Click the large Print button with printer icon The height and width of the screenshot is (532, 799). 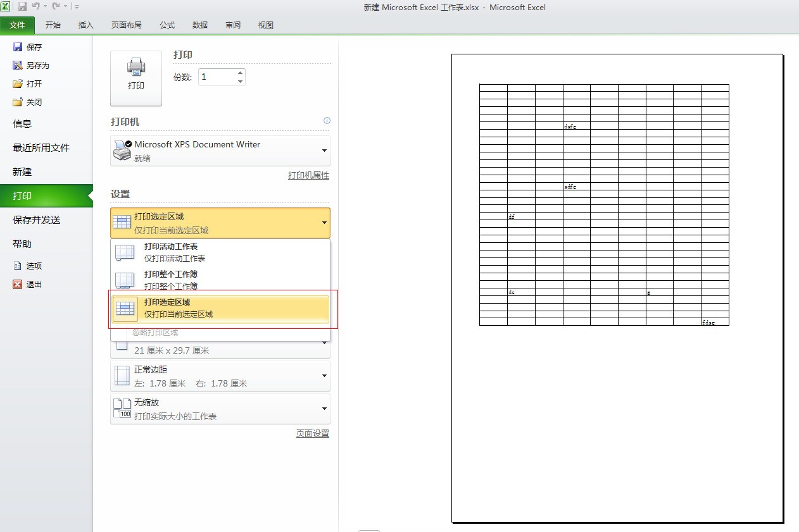coord(136,78)
